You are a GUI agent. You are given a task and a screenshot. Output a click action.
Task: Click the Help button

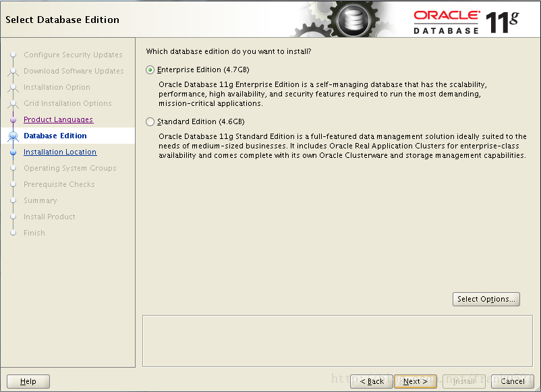click(x=28, y=381)
